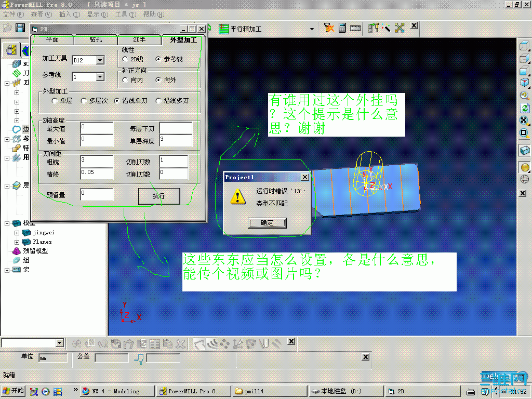Click the 每层下刀 input field
This screenshot has height=399, width=532.
point(176,128)
